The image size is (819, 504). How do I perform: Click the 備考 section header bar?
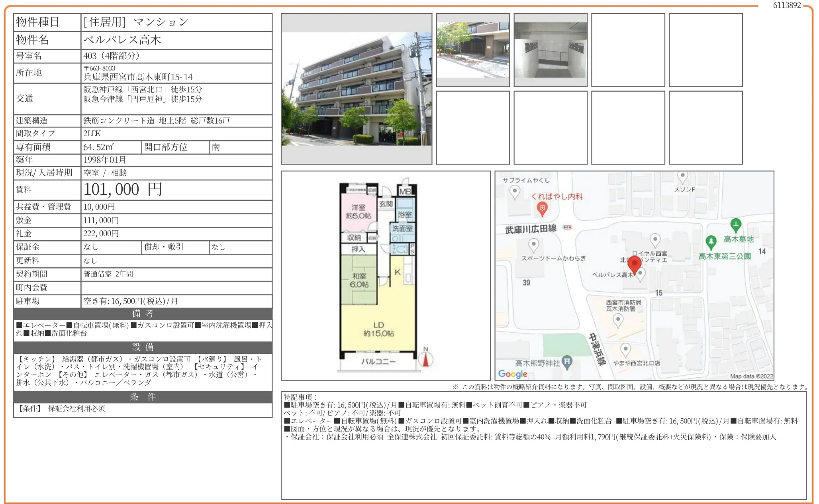click(x=143, y=314)
